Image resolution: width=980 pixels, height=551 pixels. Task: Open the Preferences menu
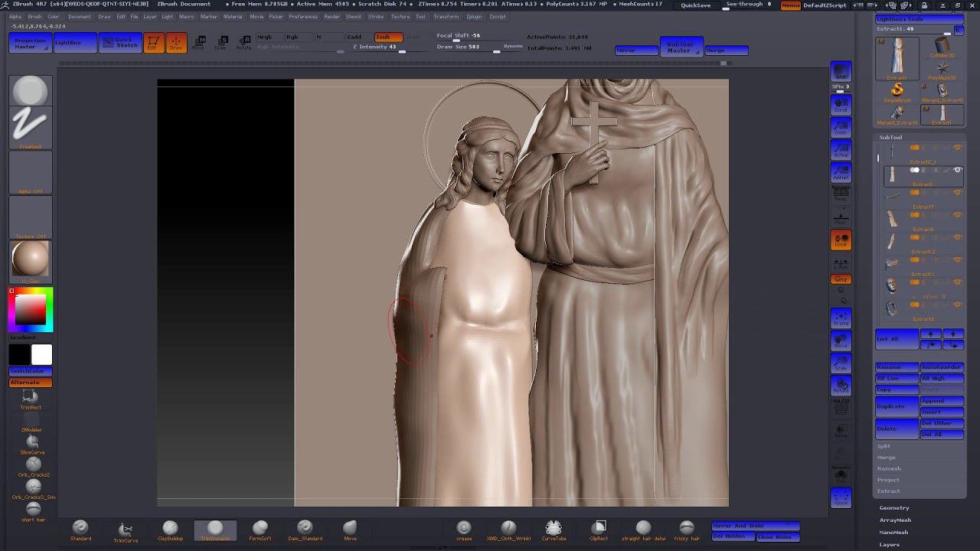coord(303,16)
